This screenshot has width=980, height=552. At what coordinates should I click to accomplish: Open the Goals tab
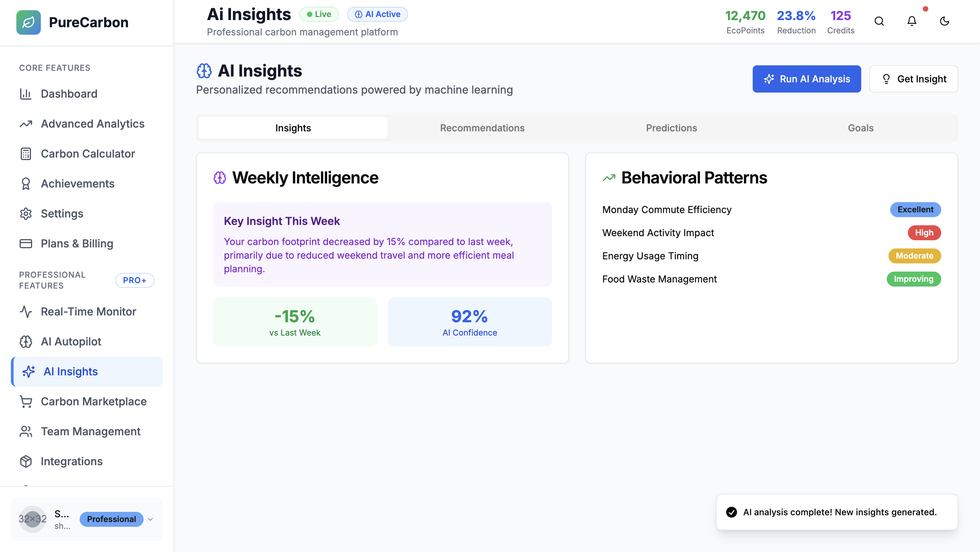click(860, 128)
